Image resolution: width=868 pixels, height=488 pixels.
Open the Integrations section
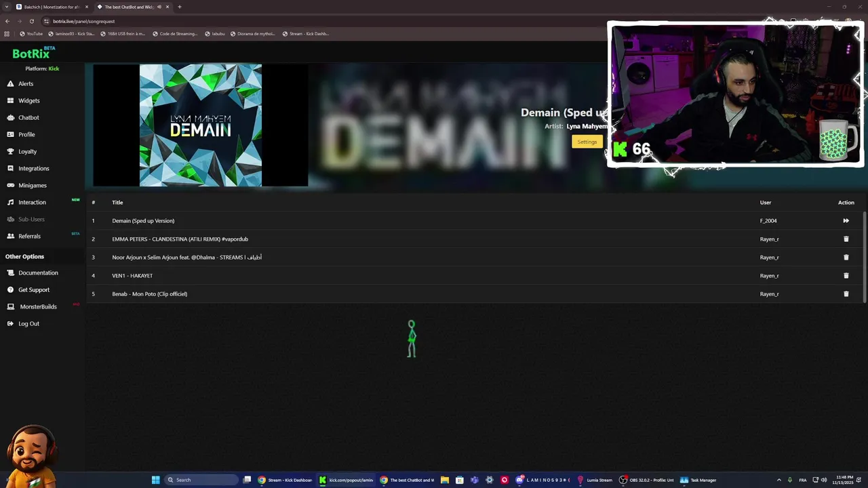tap(33, 169)
